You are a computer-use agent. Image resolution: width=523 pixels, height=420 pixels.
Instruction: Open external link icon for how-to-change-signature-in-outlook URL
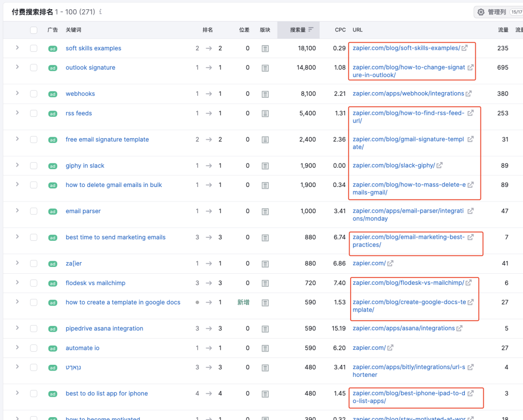click(x=470, y=67)
